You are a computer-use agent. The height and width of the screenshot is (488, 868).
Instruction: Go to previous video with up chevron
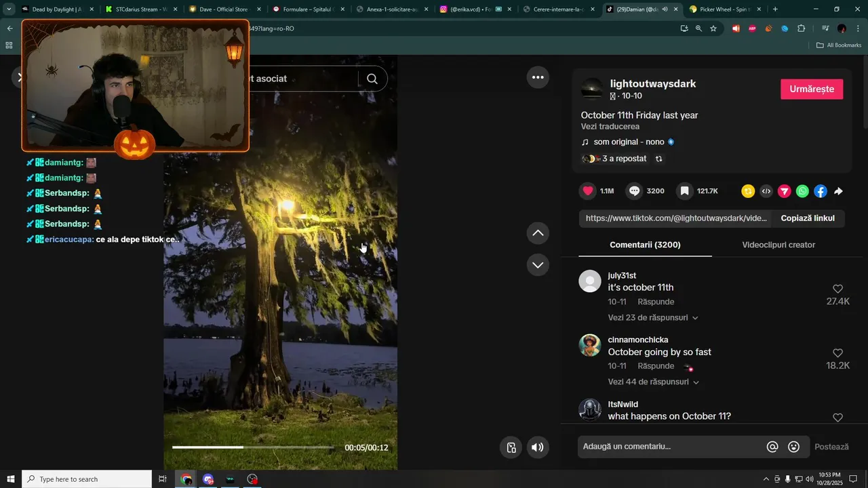click(x=538, y=233)
